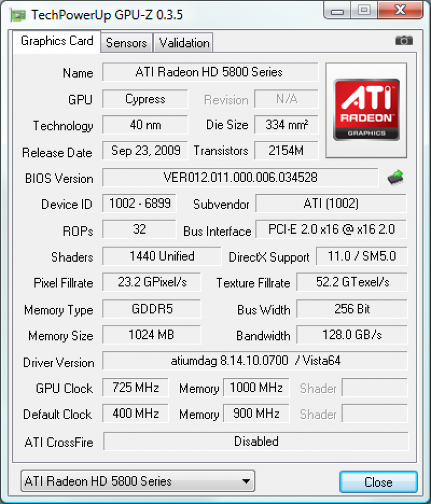Click the DirectX Support label
Viewport: 431px width, 504px height.
pos(269,257)
